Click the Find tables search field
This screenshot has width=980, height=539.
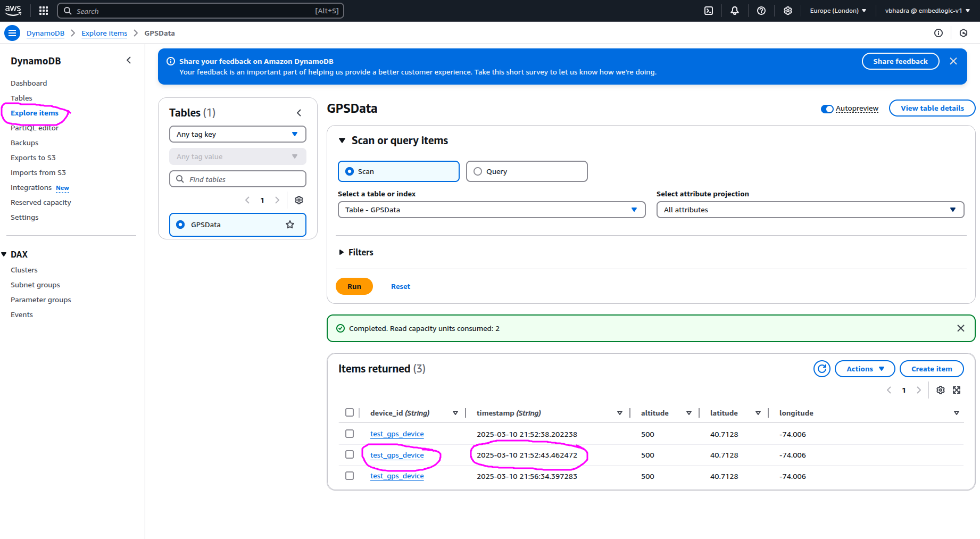tap(237, 179)
